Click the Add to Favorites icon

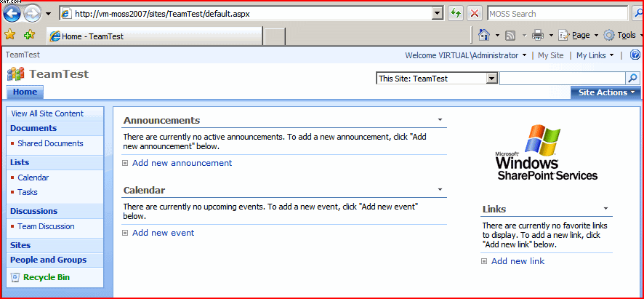tap(29, 35)
